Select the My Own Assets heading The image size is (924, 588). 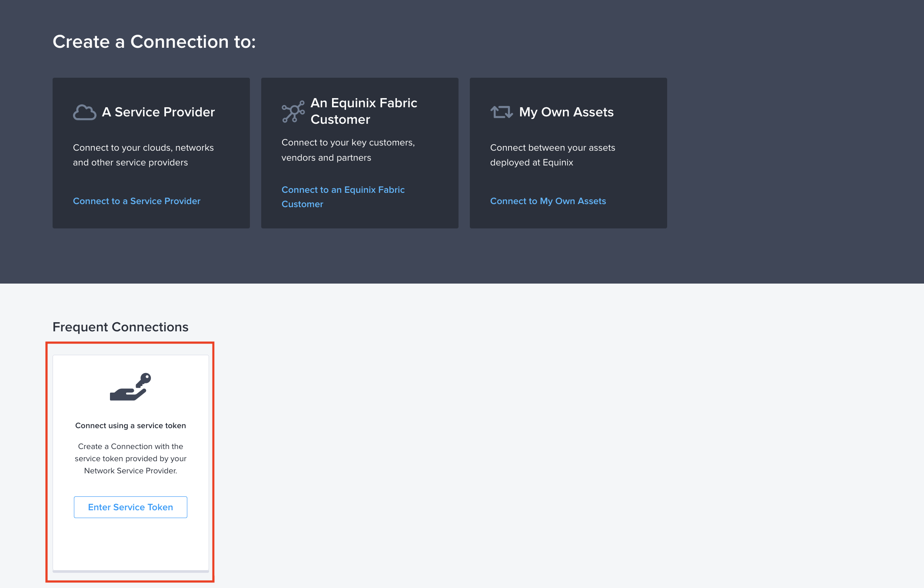coord(566,112)
